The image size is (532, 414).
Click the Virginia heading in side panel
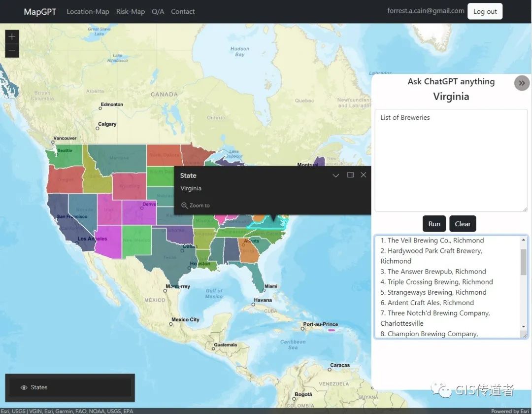[x=451, y=97]
